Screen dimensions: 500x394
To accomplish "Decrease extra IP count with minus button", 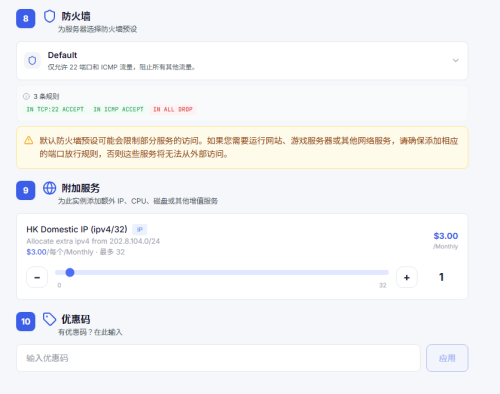I will 37,277.
